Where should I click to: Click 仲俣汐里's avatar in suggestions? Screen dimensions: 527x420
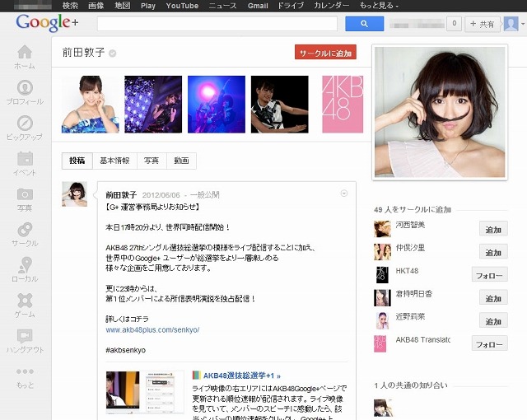click(x=382, y=252)
